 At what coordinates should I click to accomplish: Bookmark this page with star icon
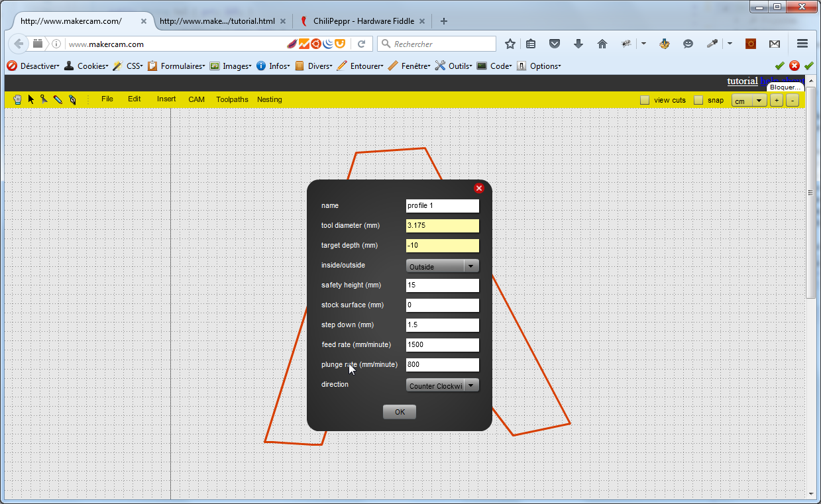(x=510, y=44)
